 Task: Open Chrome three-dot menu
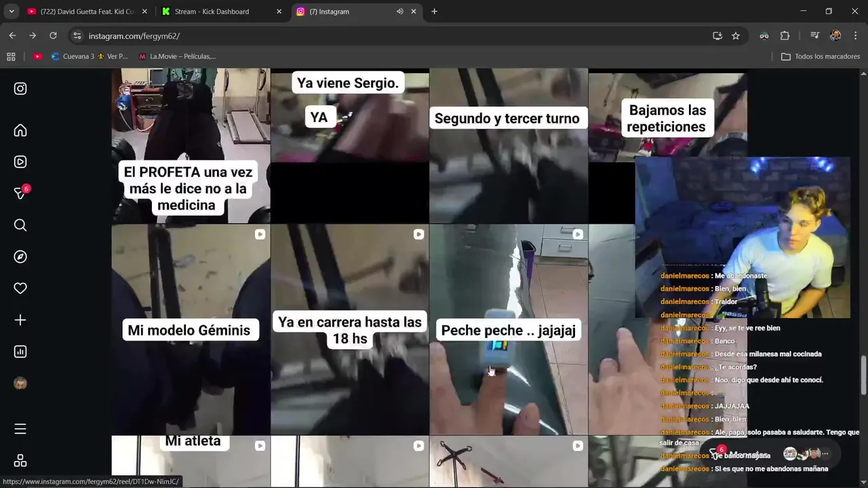[x=855, y=36]
